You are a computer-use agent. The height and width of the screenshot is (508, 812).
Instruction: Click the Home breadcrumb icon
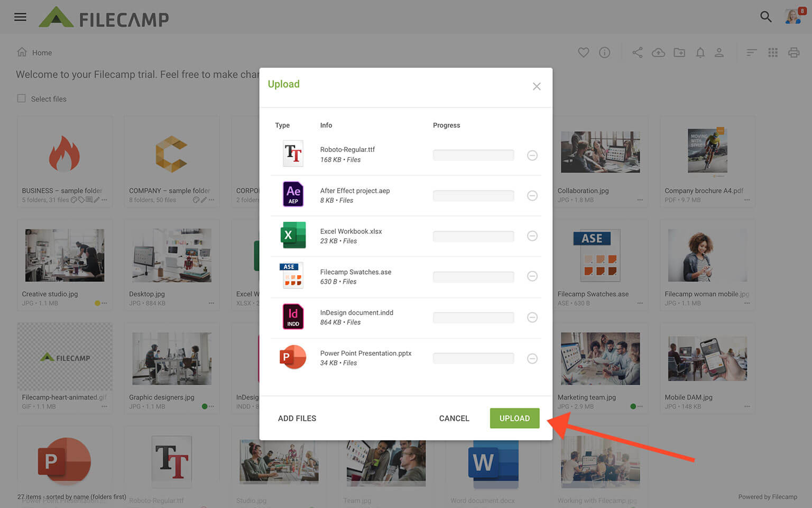(x=22, y=52)
